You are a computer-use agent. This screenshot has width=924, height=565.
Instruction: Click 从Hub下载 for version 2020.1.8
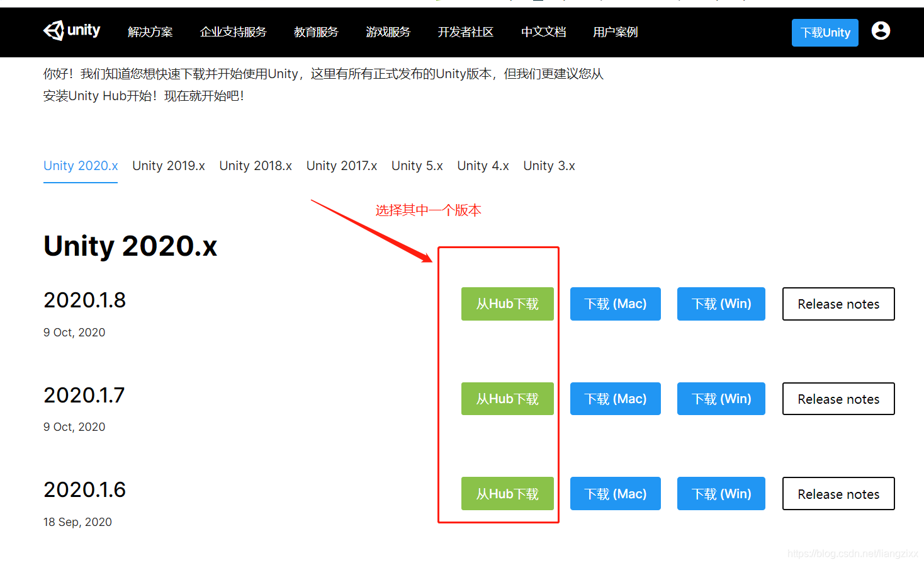pos(507,304)
